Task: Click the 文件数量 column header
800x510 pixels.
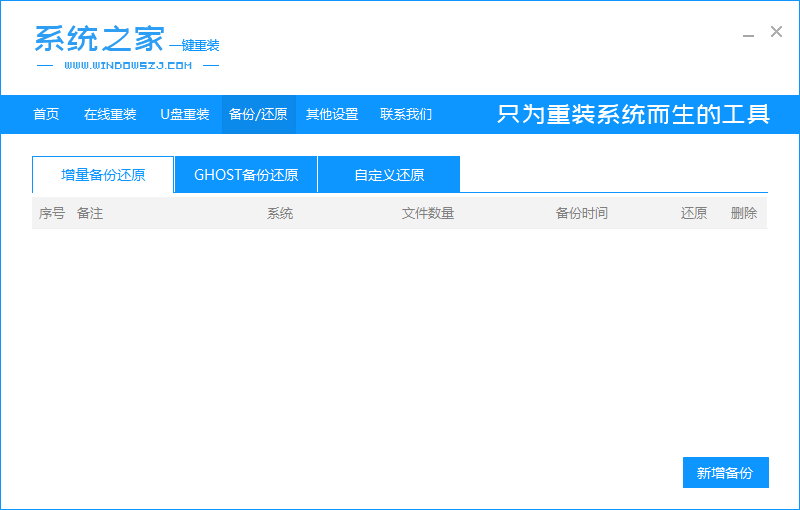Action: tap(428, 213)
